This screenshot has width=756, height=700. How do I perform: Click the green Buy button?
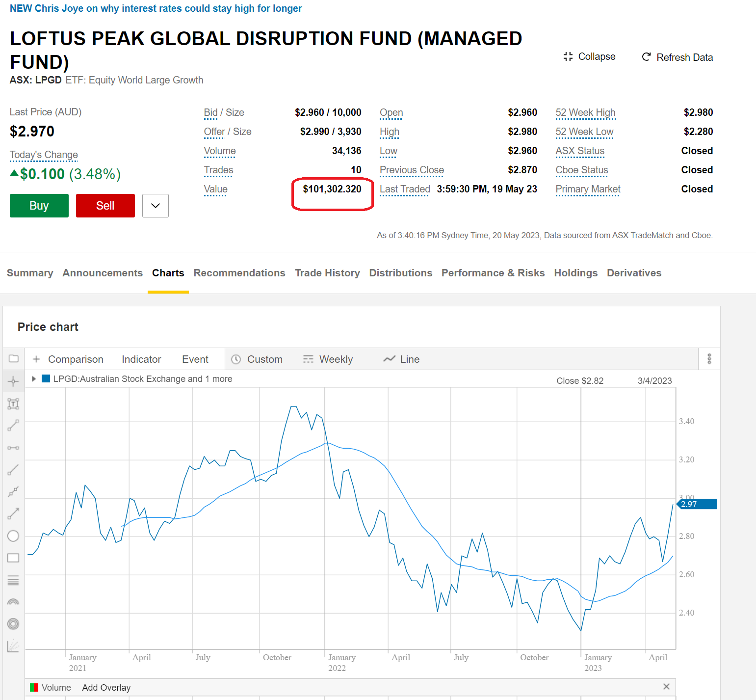(x=39, y=206)
